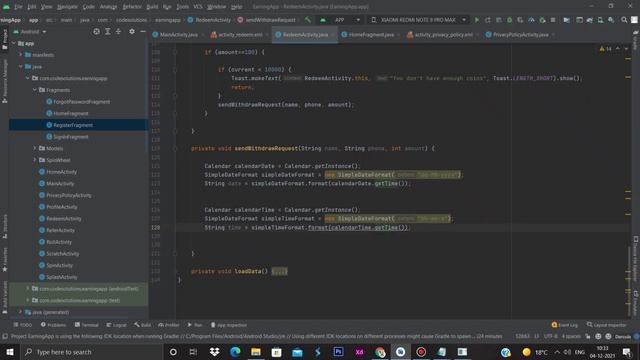Expand the Models package
Viewport: 640px width, 360px height.
pyautogui.click(x=35, y=148)
